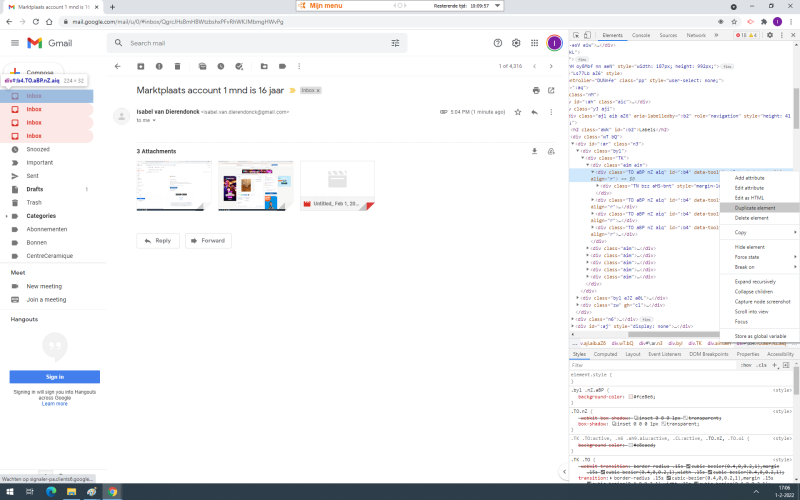The width and height of the screenshot is (800, 500).
Task: Go back to the inbox with the back arrow
Action: pos(118,66)
